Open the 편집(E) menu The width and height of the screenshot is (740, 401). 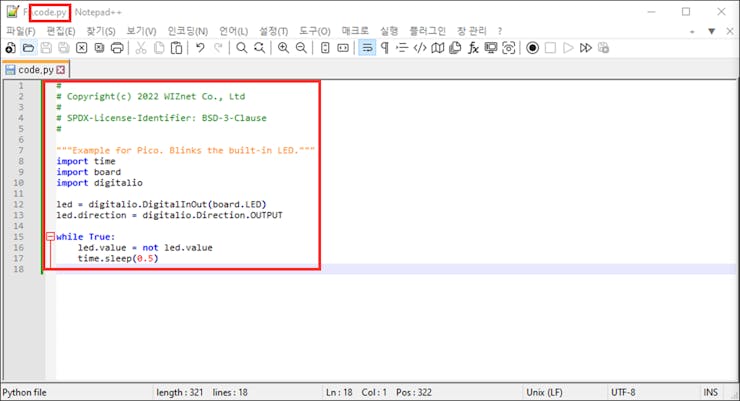[x=60, y=31]
